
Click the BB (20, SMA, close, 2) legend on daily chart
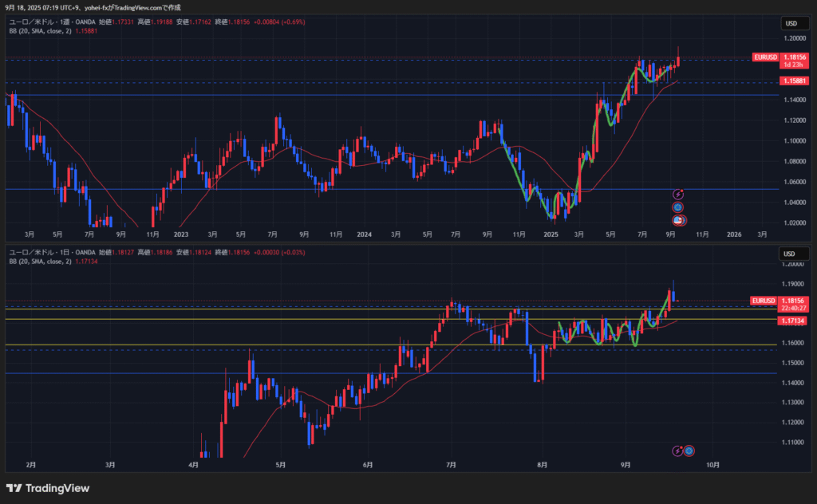(40, 262)
